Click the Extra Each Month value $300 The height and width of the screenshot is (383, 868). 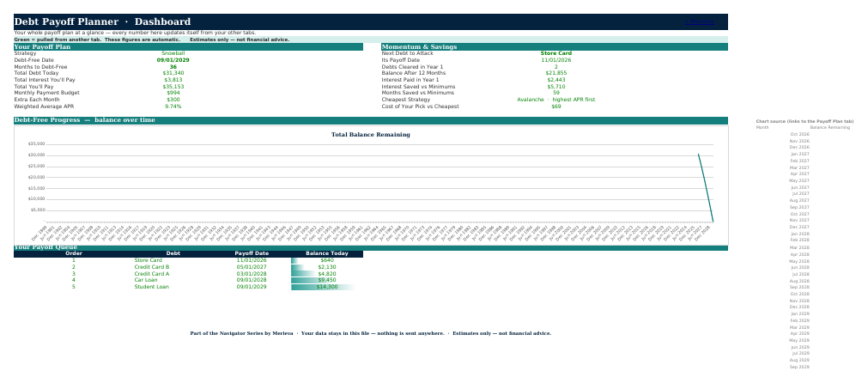coord(173,100)
